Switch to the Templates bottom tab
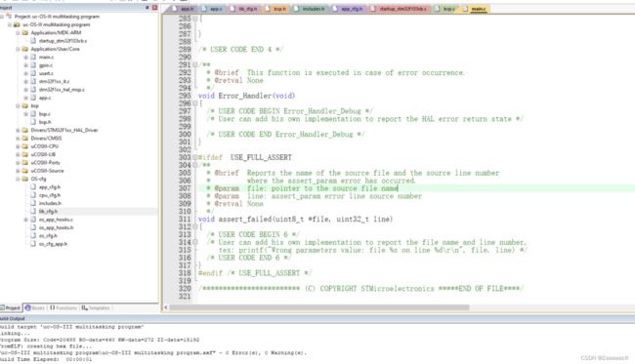 pyautogui.click(x=96, y=307)
